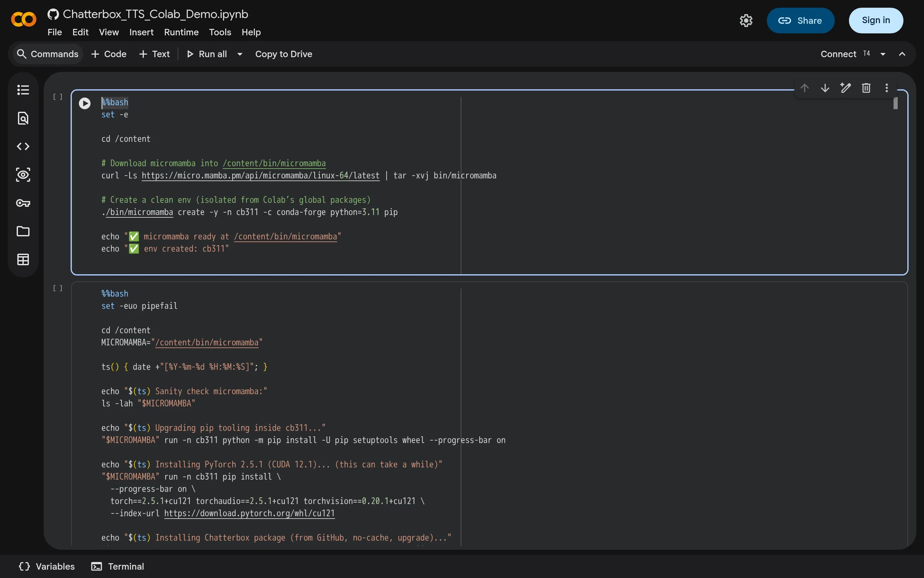Click Run all
The image size is (924, 578).
pyautogui.click(x=207, y=54)
